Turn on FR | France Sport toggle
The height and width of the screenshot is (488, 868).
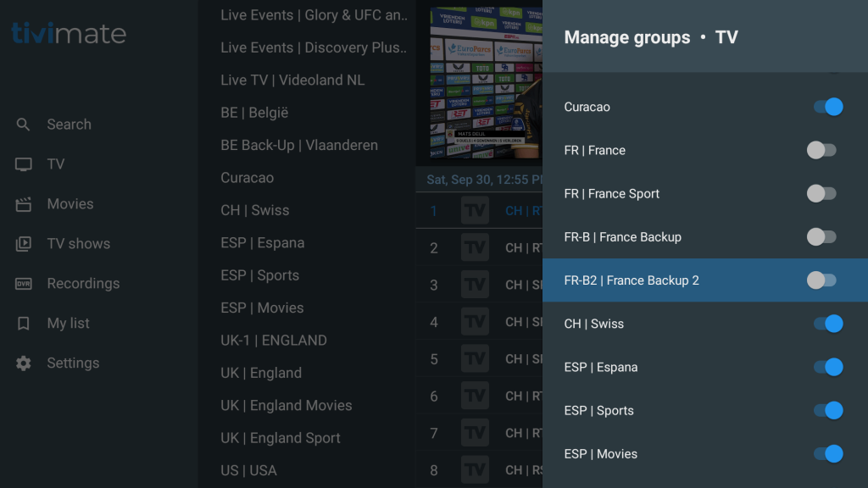click(x=821, y=193)
